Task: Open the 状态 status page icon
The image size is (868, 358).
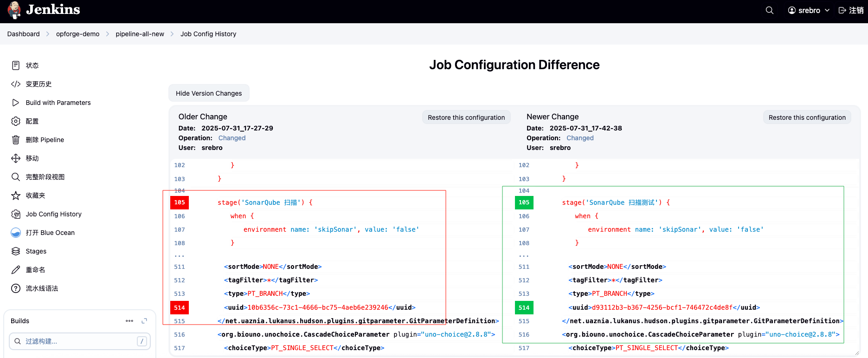Action: point(16,65)
